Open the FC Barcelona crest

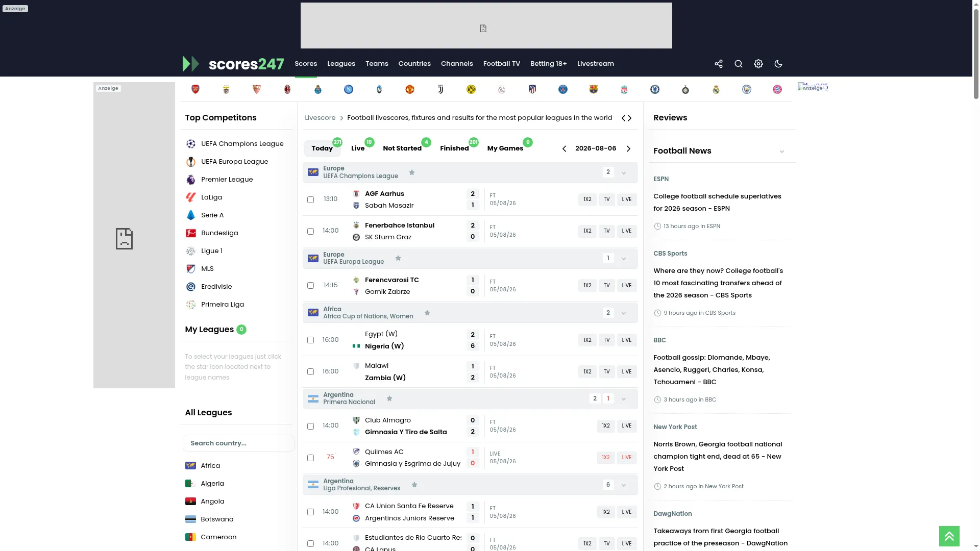594,89
